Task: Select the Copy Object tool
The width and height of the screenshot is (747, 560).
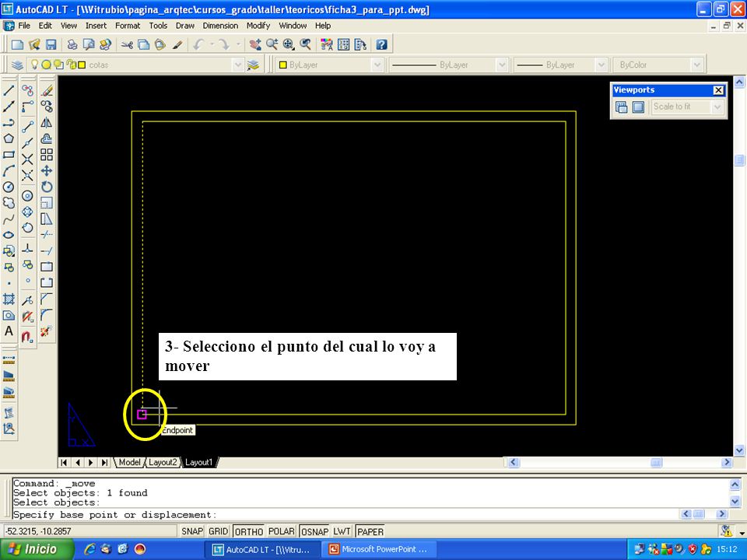Action: point(47,107)
